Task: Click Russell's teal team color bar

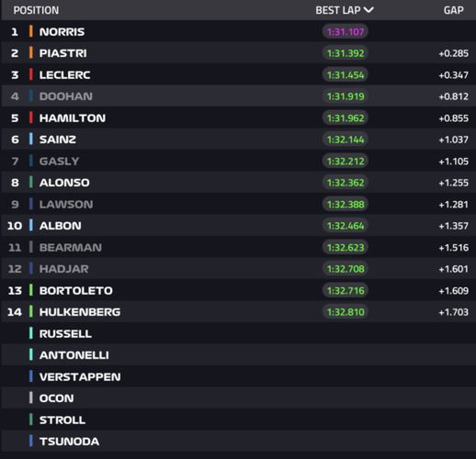Action: click(x=31, y=333)
